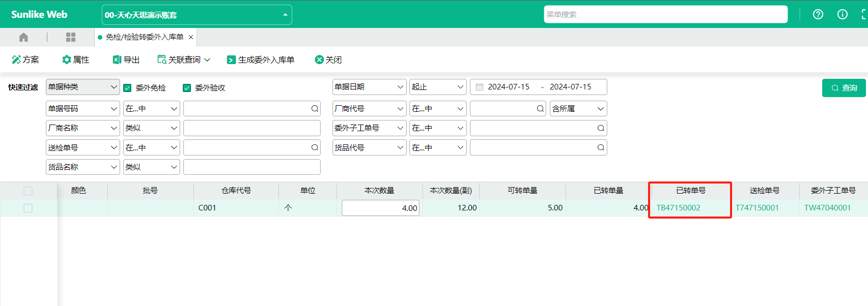The height and width of the screenshot is (306, 868).
Task: Open the 货品代号 field dropdown
Action: tap(370, 147)
